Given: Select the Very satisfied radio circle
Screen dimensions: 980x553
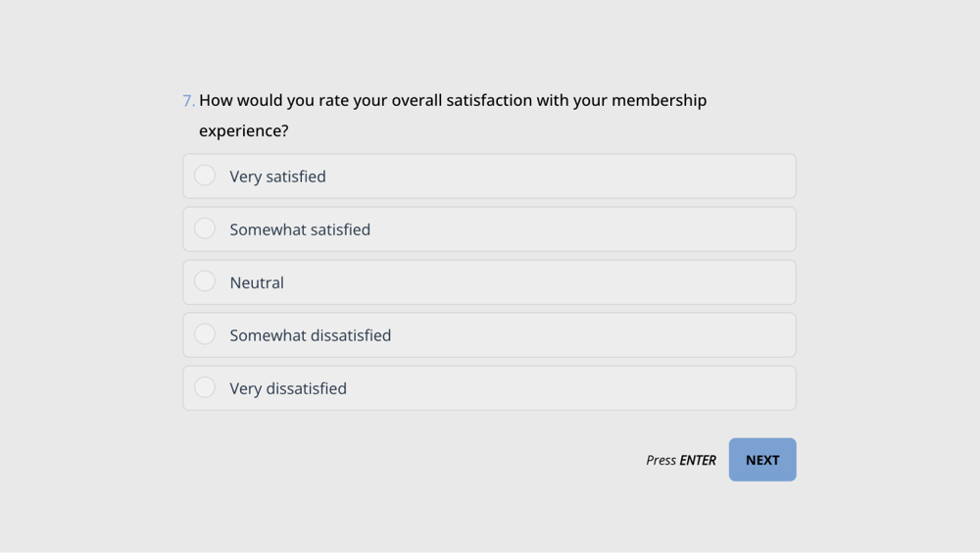Looking at the screenshot, I should pyautogui.click(x=205, y=176).
